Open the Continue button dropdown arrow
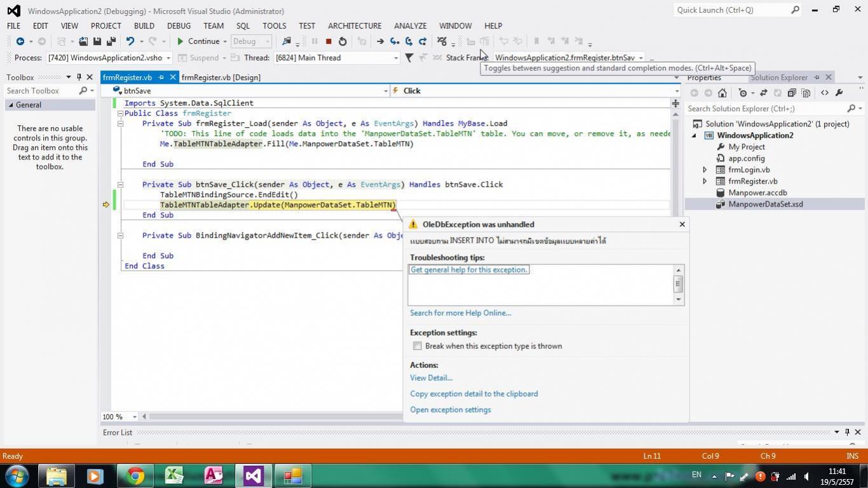The height and width of the screenshot is (488, 868). pos(224,41)
